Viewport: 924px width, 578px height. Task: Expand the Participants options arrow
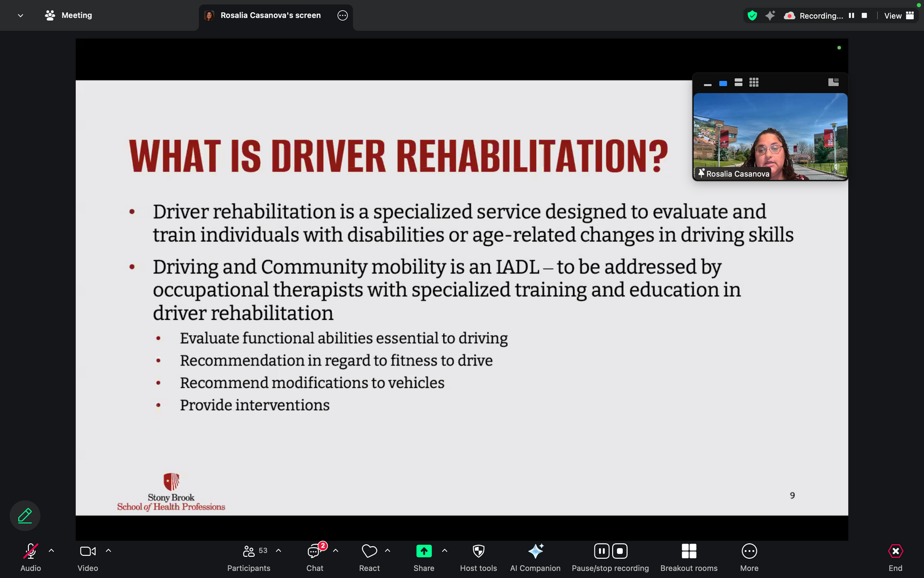coord(279,551)
